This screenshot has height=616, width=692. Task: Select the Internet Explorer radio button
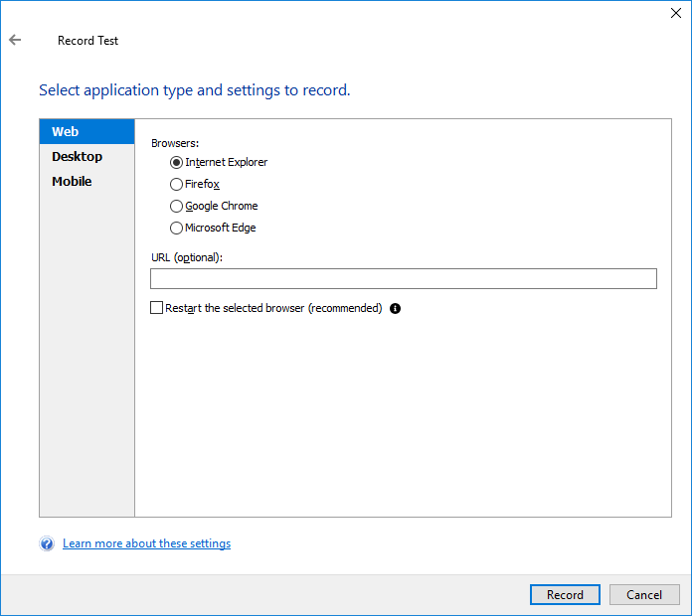(177, 162)
